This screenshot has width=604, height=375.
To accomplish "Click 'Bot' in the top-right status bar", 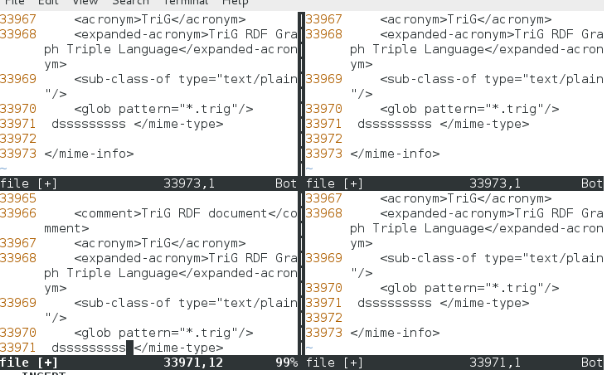I will (592, 184).
